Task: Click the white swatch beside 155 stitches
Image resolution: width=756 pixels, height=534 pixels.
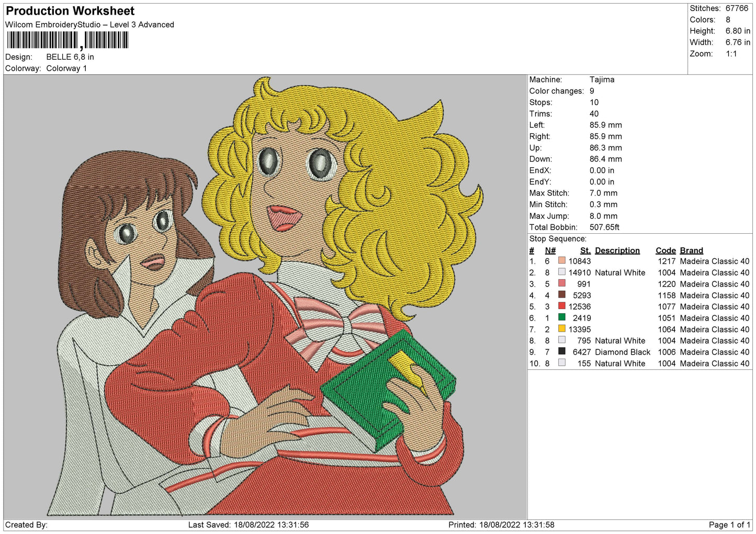Action: point(561,363)
